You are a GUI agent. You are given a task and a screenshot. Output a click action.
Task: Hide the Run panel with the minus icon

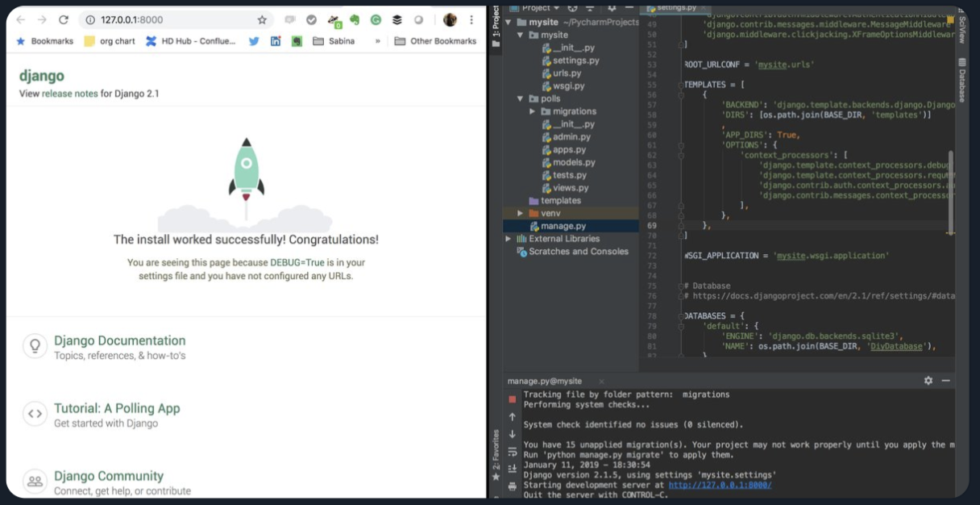(x=945, y=381)
